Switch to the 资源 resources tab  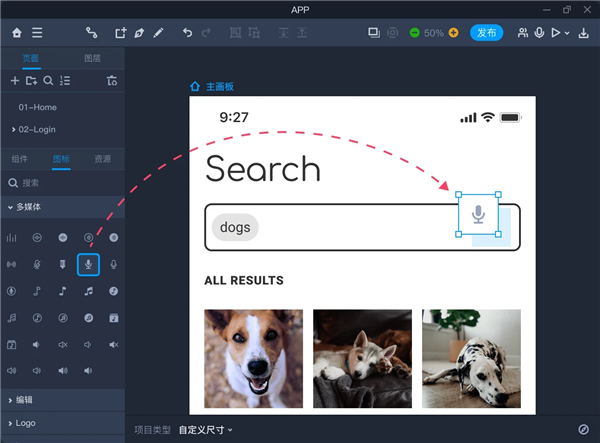click(103, 159)
